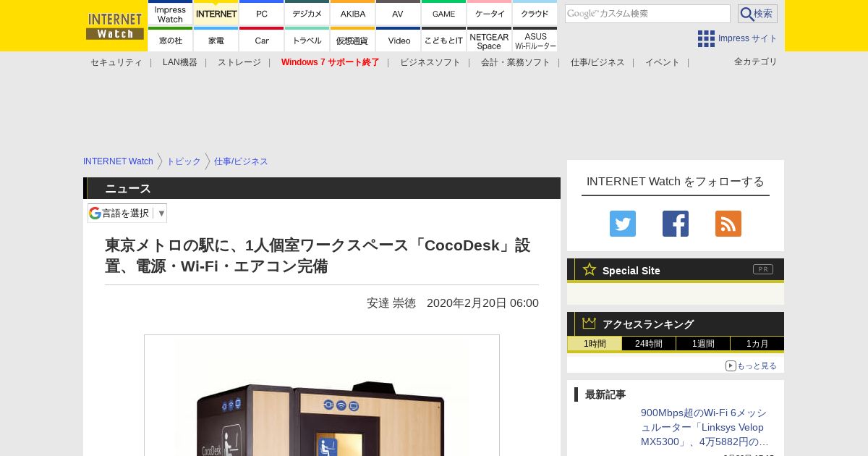Click the もっと見る link
The width and height of the screenshot is (868, 456).
752,366
